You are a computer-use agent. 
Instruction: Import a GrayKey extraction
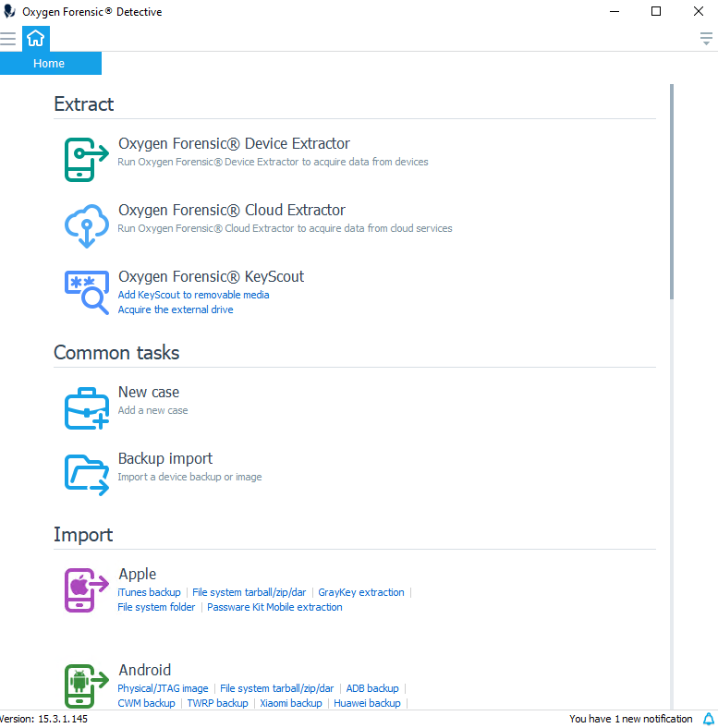pyautogui.click(x=361, y=592)
